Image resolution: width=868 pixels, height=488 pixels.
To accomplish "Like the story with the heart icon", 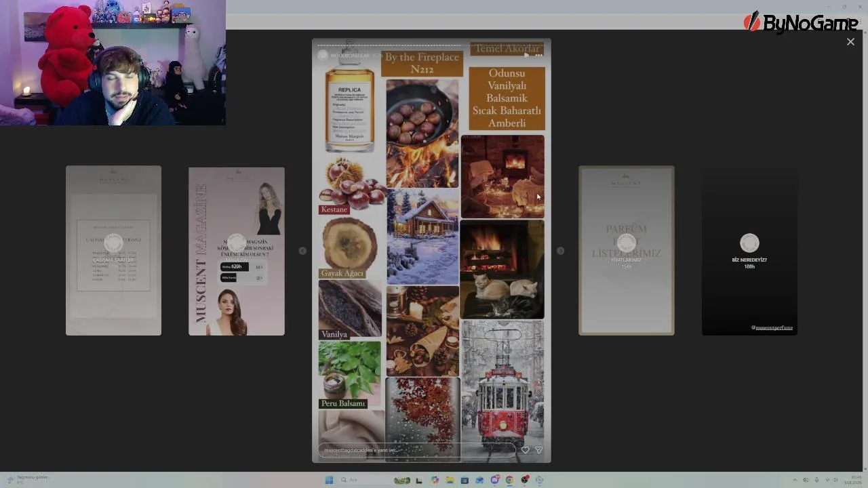I will (525, 449).
